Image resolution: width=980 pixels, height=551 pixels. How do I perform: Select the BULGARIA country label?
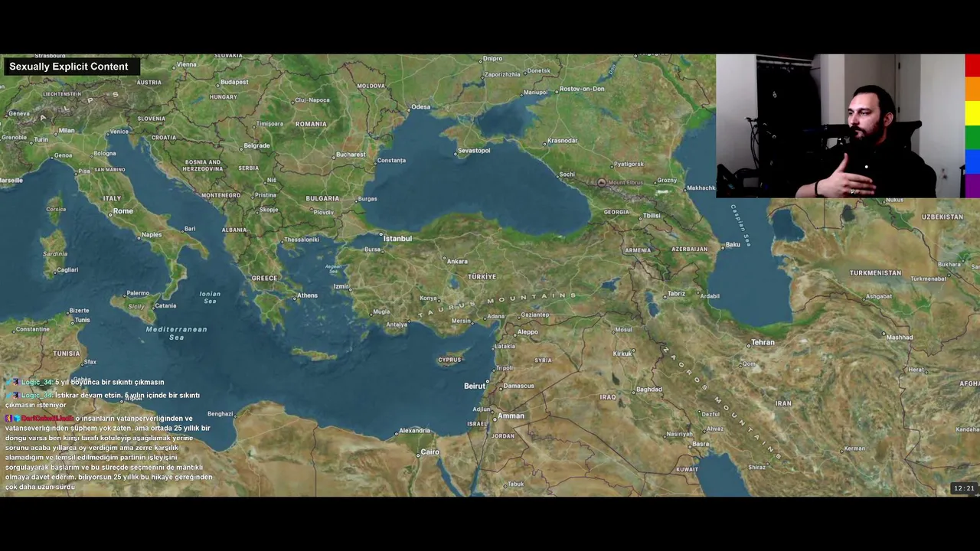pos(322,199)
